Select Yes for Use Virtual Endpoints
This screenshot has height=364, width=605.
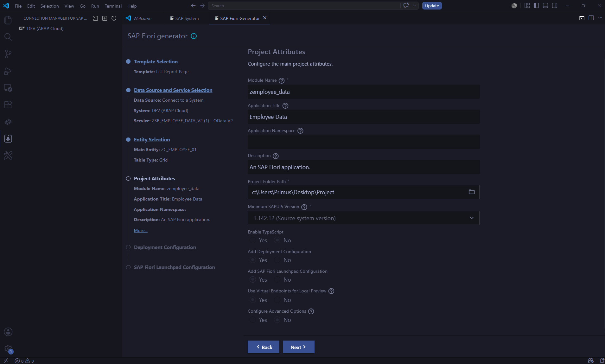click(x=252, y=300)
